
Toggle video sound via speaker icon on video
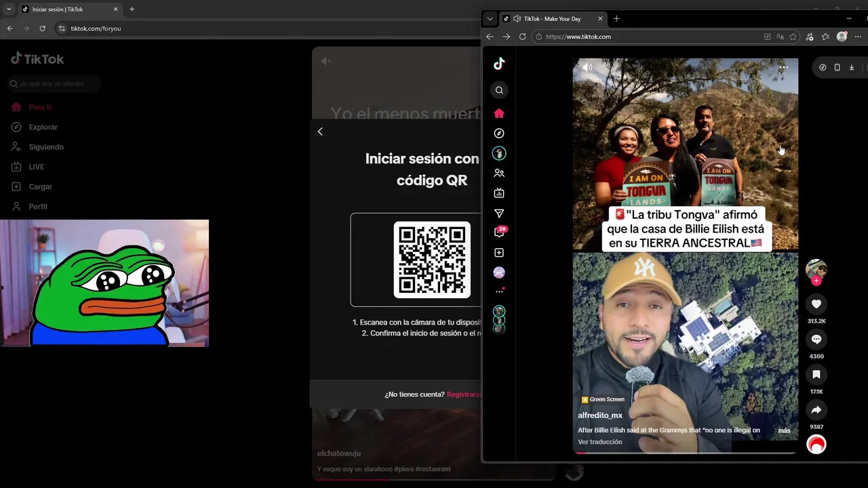587,67
